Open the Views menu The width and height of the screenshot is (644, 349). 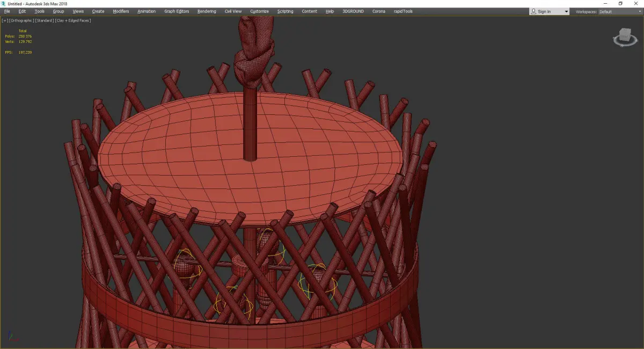click(x=78, y=11)
